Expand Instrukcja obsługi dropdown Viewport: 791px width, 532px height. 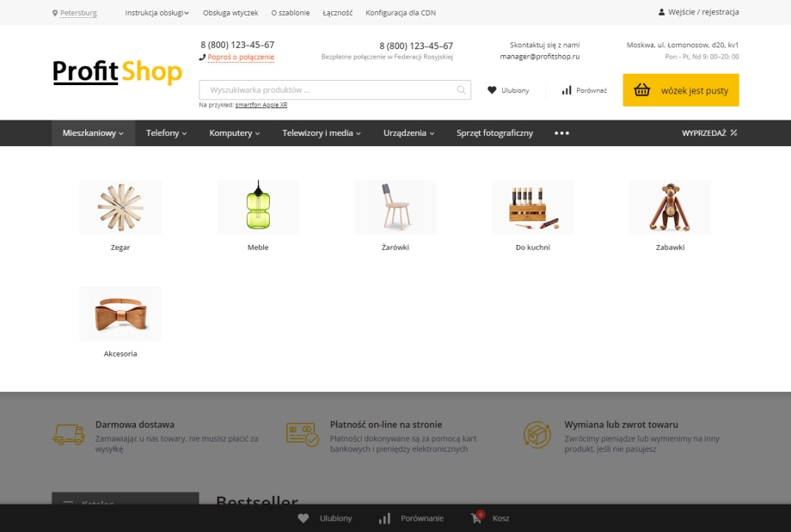click(156, 13)
